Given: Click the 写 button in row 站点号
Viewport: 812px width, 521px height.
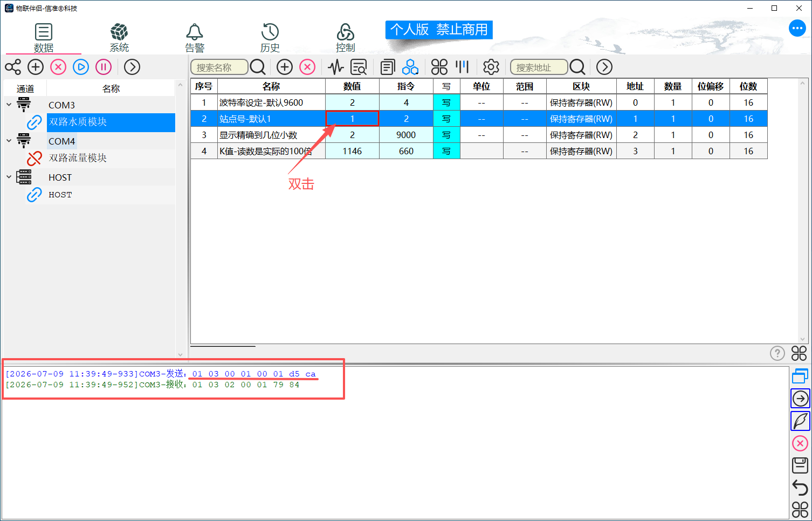Looking at the screenshot, I should [446, 119].
